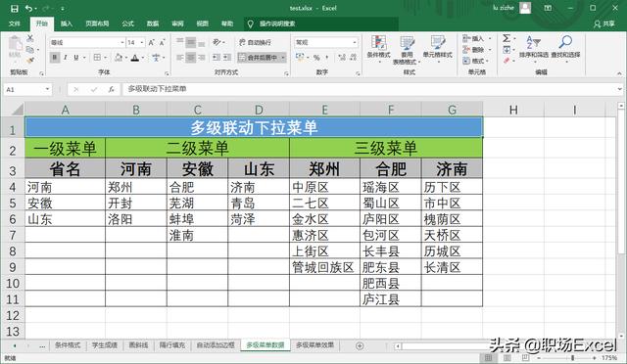Click the Fill Color bucket icon

coord(119,58)
